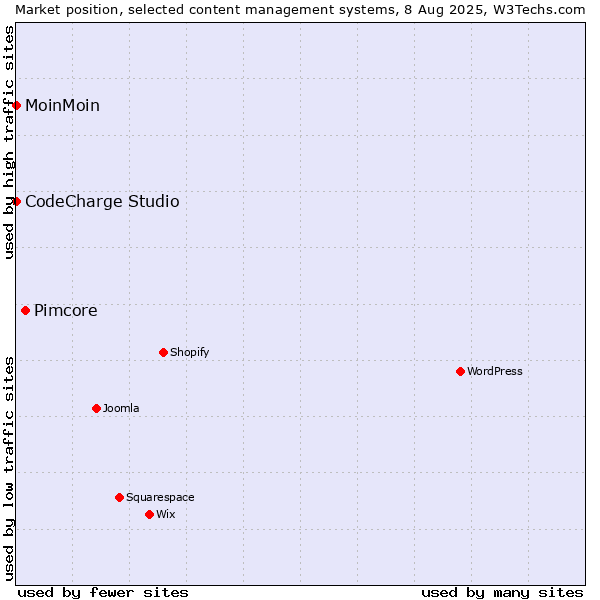Click the Joomla label text
The image size is (600, 600).
(121, 408)
